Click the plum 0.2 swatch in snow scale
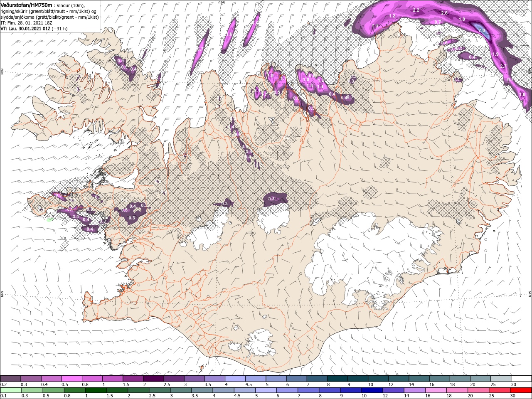 coord(10,379)
